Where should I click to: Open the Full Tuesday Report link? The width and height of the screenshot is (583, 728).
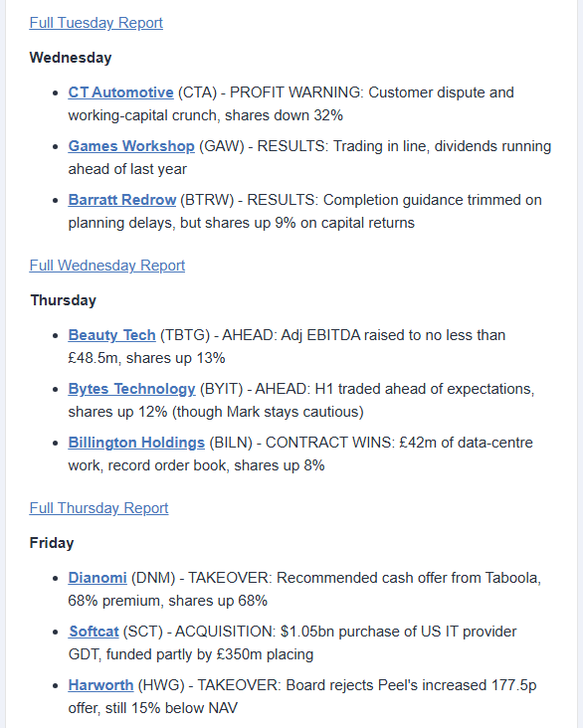(x=97, y=23)
